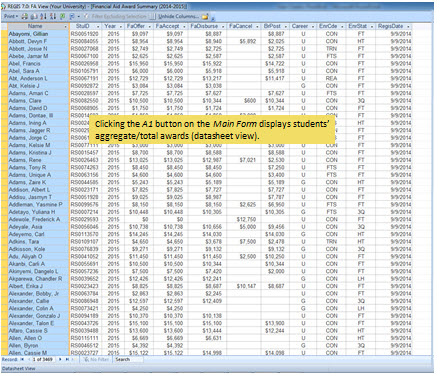Click the No Filter indicator
Image resolution: width=437 pixels, height=374 pixels.
(95, 359)
